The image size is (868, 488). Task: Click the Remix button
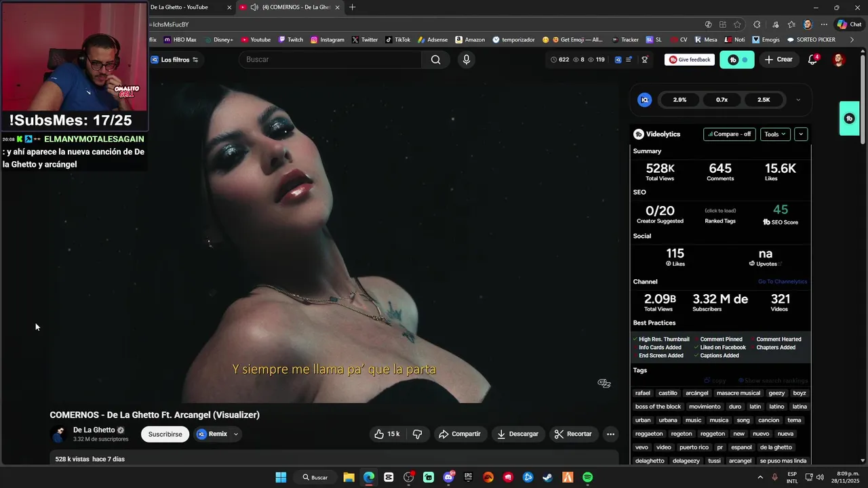[x=212, y=434]
